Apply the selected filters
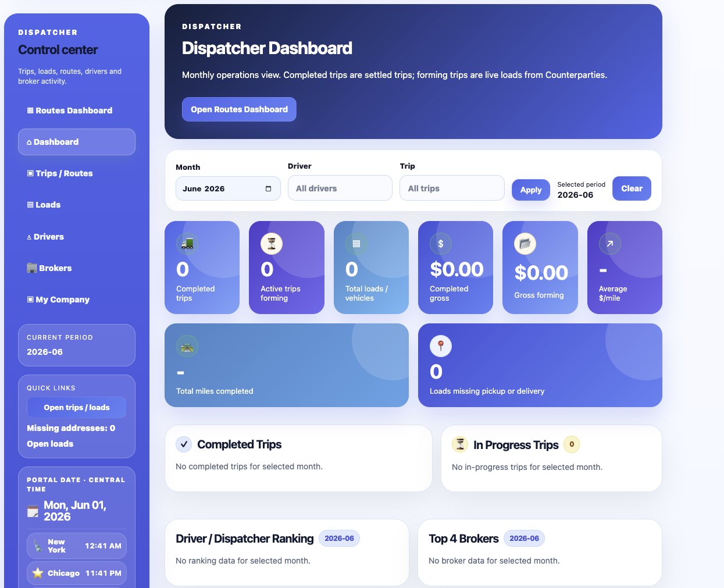724x588 pixels. 531,190
